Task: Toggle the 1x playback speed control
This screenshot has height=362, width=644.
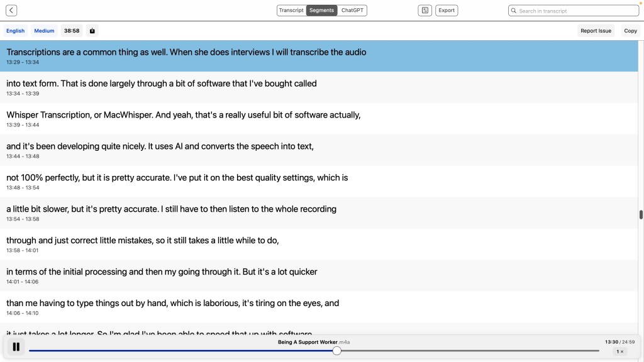Action: click(x=620, y=351)
